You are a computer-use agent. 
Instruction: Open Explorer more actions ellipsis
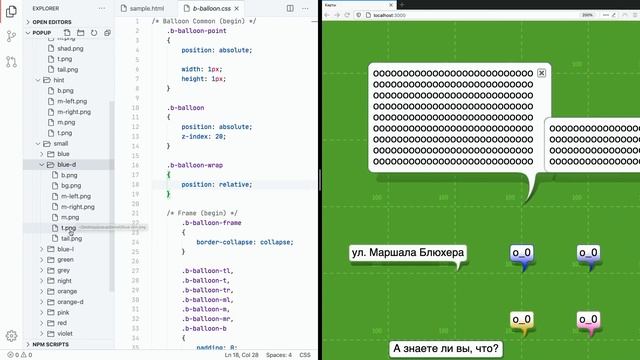click(102, 8)
